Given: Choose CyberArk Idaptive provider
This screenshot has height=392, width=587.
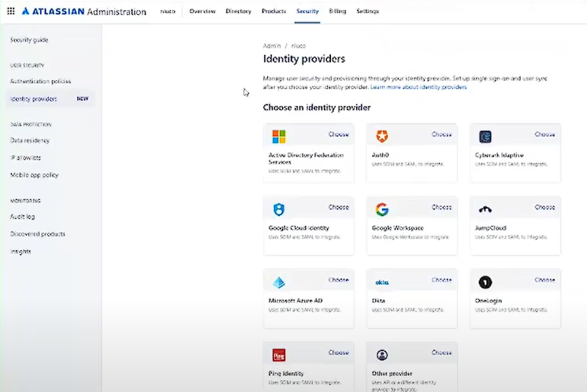Looking at the screenshot, I should [544, 135].
